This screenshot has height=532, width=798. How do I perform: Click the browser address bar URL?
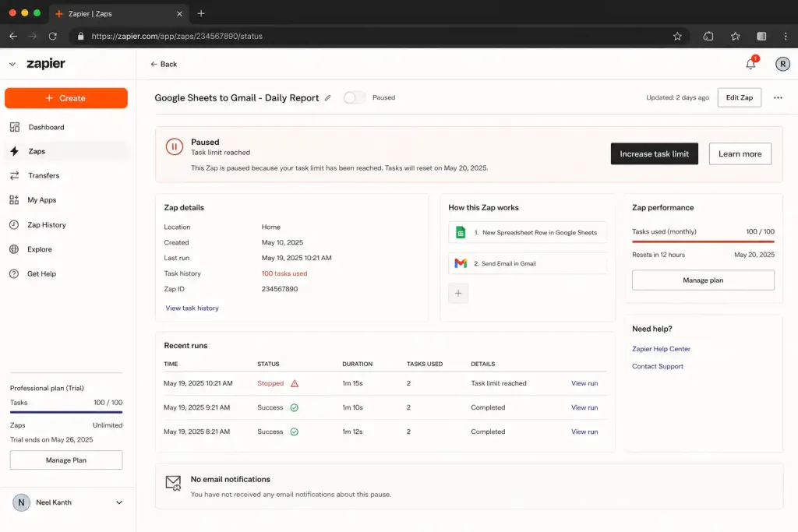pyautogui.click(x=177, y=36)
